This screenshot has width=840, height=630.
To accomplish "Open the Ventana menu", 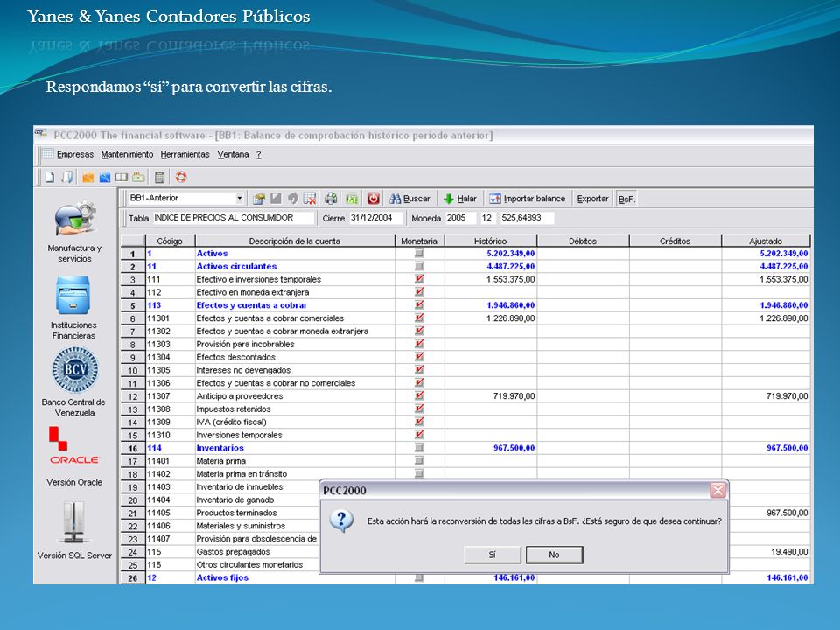I will pos(233,154).
